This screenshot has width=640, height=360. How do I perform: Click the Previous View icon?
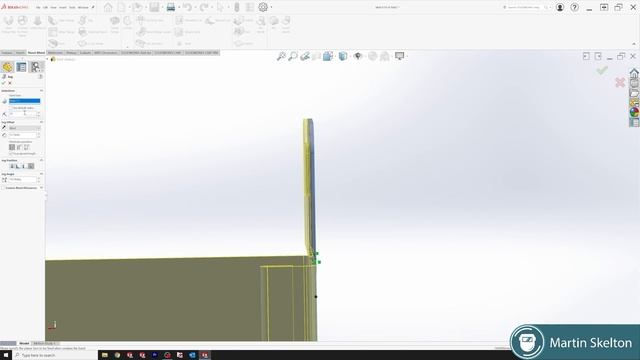coord(304,56)
